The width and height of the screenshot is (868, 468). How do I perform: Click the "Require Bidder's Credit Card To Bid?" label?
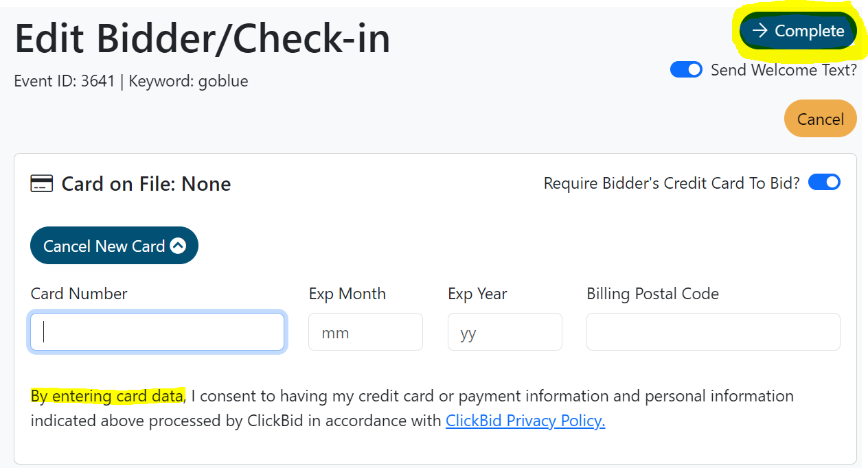point(672,183)
